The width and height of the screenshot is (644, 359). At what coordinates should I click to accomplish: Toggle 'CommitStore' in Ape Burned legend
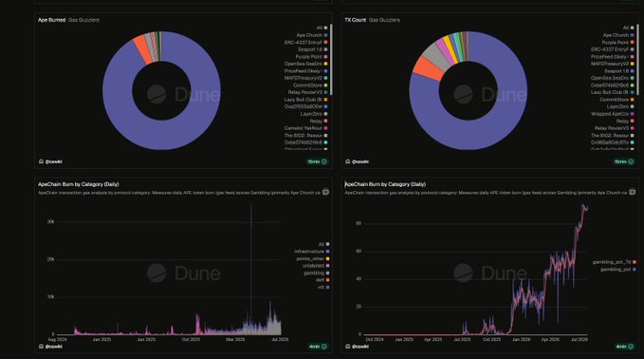[x=310, y=85]
